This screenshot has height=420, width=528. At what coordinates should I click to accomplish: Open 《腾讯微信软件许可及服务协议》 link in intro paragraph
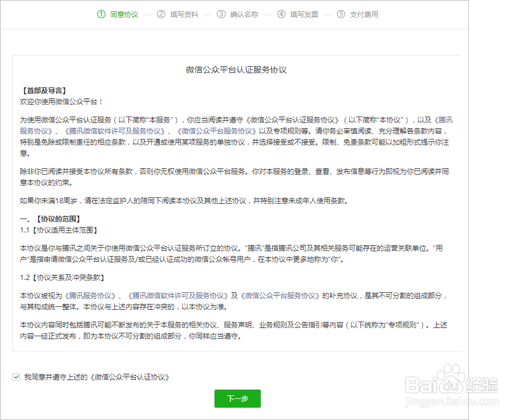pyautogui.click(x=115, y=131)
